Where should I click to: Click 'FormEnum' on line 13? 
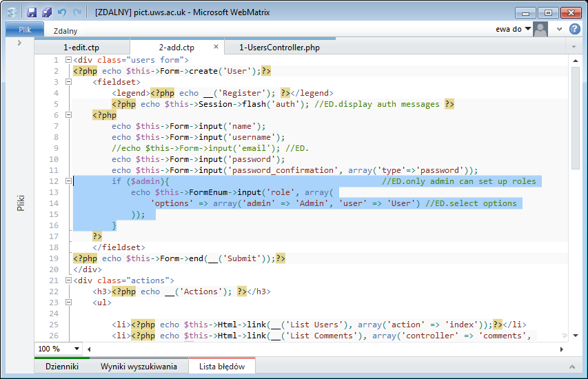tap(208, 192)
